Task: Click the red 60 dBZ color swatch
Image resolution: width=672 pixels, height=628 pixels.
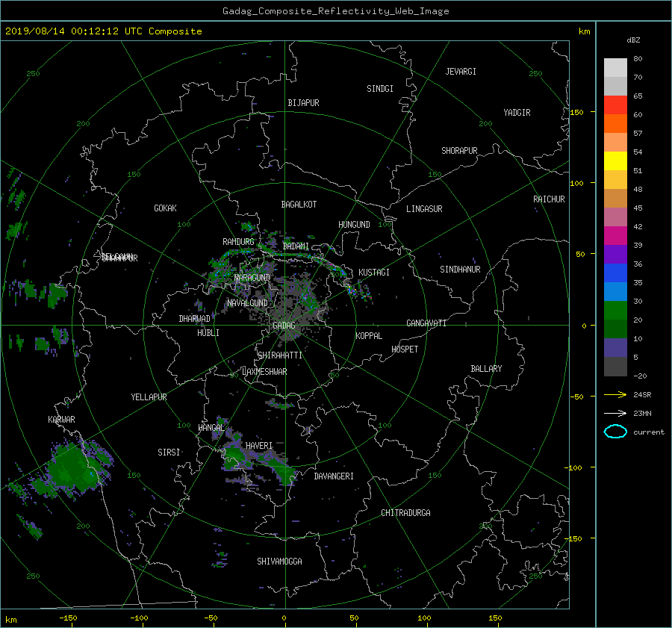Action: [x=615, y=105]
